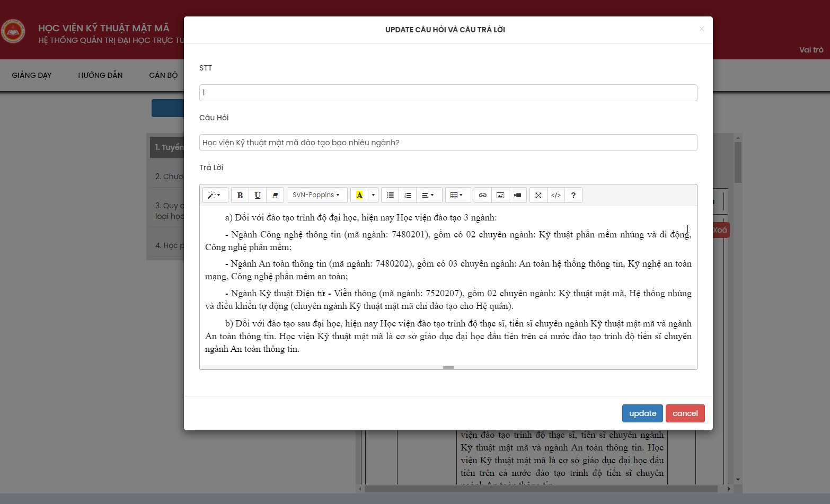Image resolution: width=830 pixels, height=504 pixels.
Task: Insert a hyperlink using the link icon
Action: click(483, 195)
